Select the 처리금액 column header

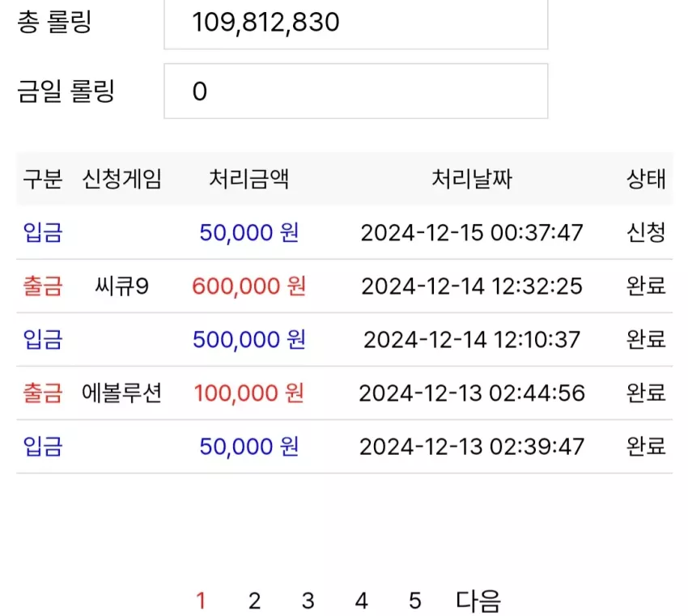click(248, 179)
